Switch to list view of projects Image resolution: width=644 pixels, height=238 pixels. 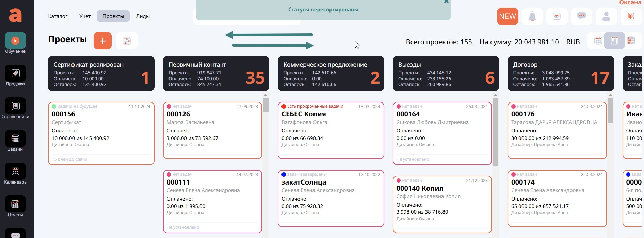coord(631,41)
